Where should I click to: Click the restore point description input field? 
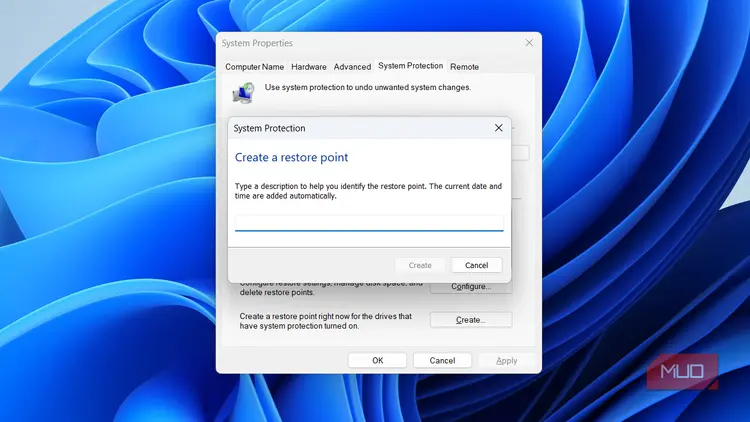(369, 223)
